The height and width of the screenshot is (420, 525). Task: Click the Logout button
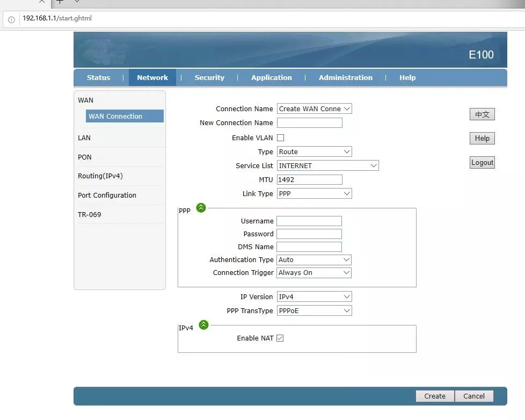(482, 163)
